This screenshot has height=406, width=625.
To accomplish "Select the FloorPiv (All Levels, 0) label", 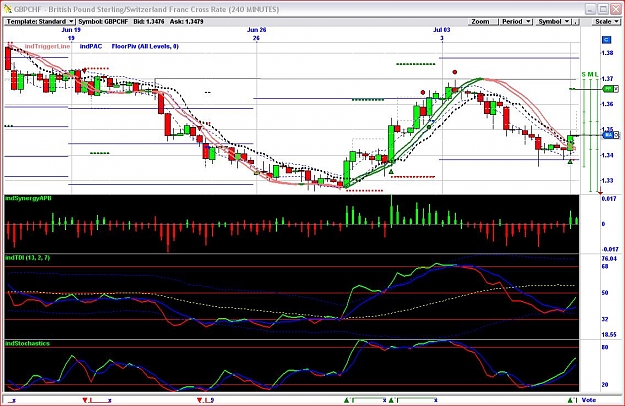I will click(145, 46).
